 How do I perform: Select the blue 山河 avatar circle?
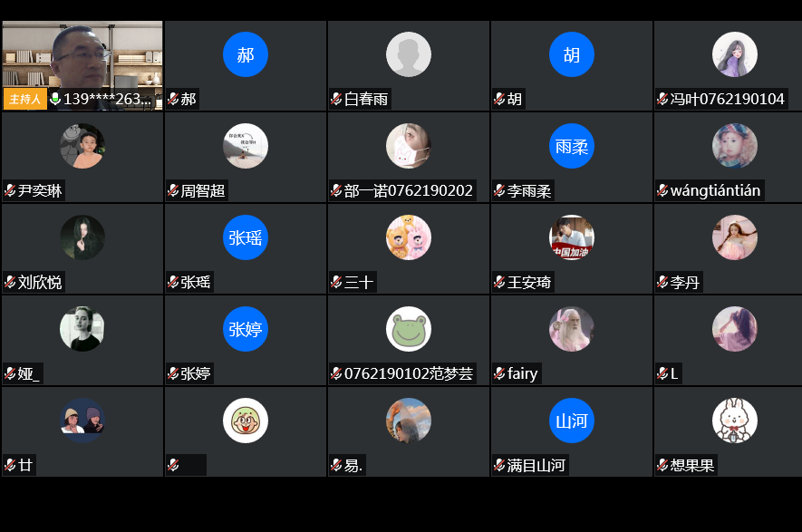point(572,421)
